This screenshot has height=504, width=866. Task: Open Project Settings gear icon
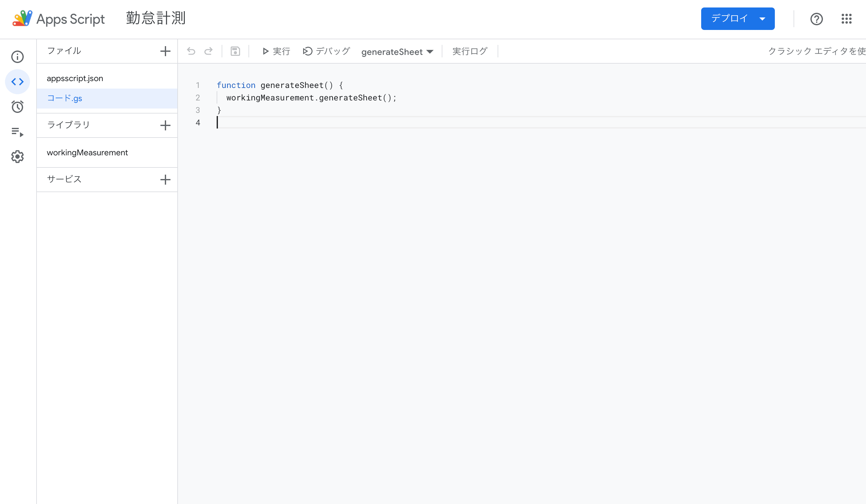click(17, 157)
